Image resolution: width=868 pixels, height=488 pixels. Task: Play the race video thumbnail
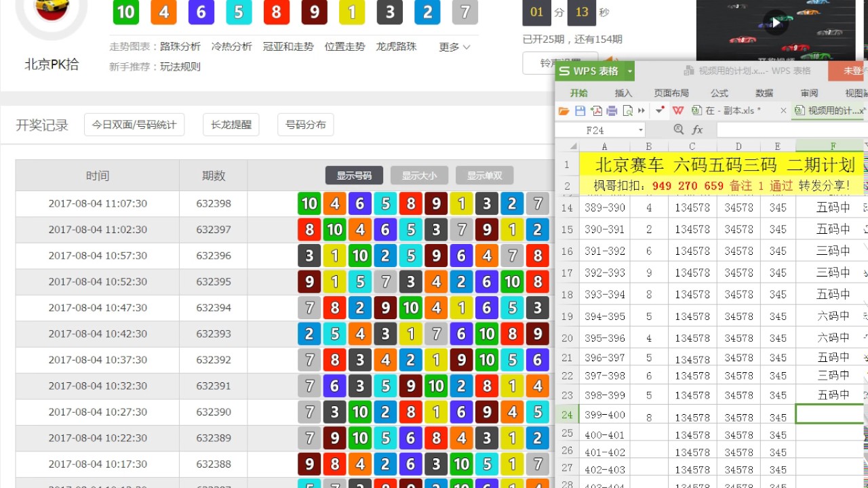pos(776,23)
